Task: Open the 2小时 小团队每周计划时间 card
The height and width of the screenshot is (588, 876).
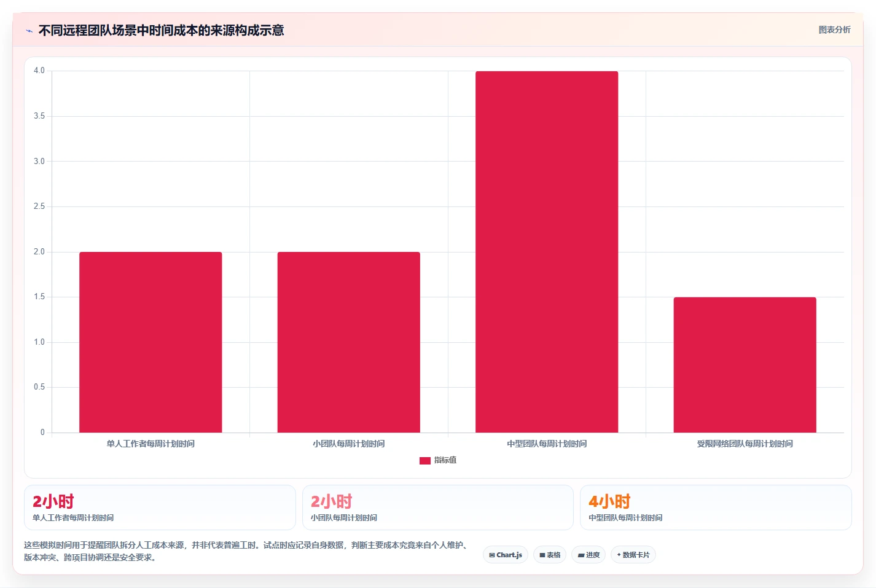Action: coord(438,508)
